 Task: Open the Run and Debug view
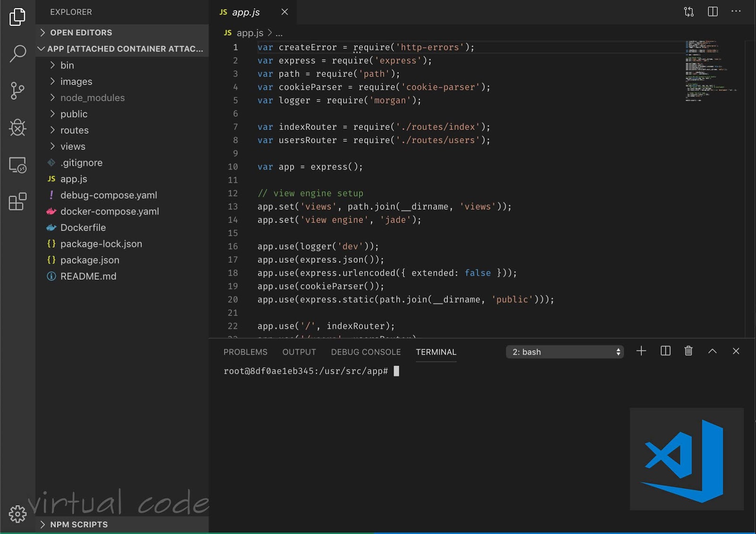[x=17, y=128]
